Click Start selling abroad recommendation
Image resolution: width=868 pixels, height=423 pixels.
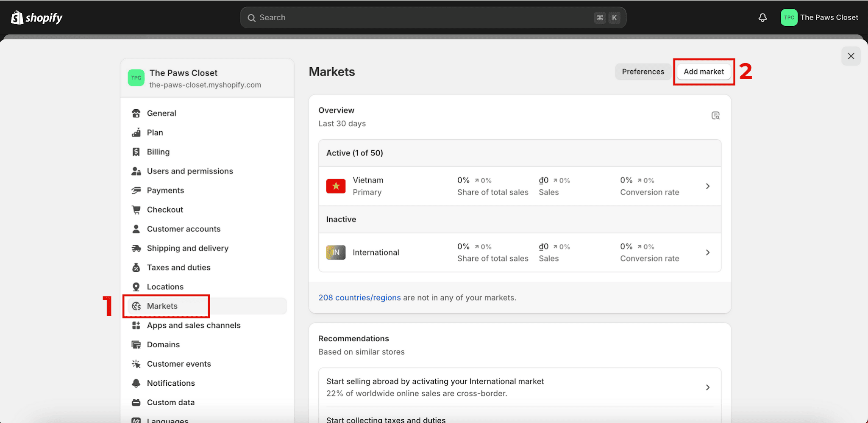(520, 387)
